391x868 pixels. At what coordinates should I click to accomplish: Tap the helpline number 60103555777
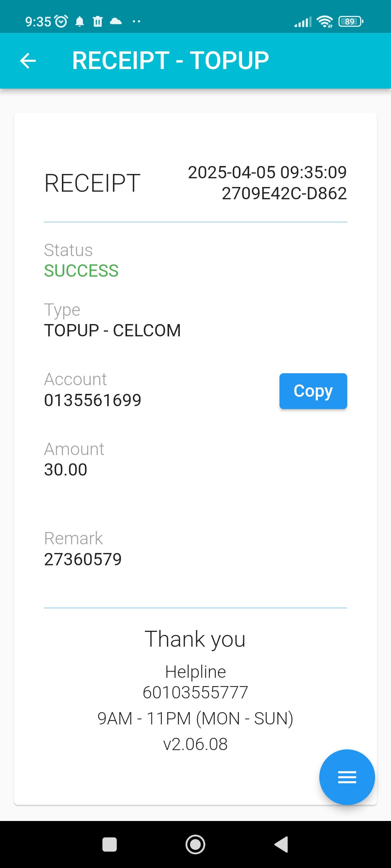[x=195, y=693]
